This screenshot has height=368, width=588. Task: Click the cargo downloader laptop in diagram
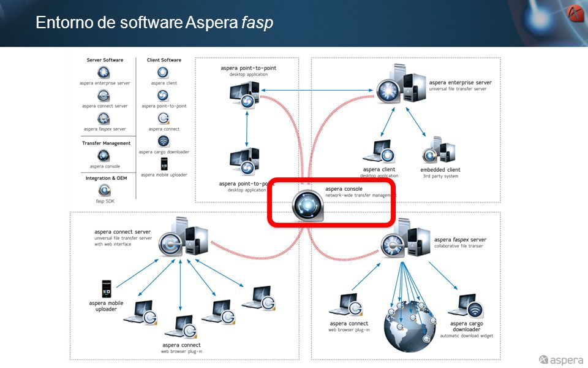[x=466, y=305]
